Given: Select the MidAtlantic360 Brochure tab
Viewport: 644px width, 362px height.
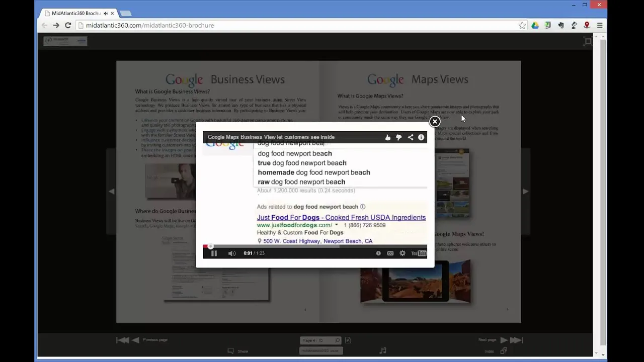Looking at the screenshot, I should [75, 13].
